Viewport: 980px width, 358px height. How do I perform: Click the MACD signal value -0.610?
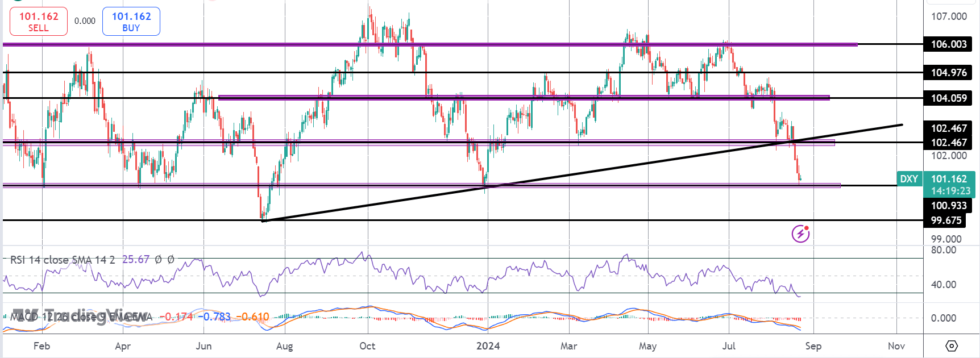click(252, 317)
